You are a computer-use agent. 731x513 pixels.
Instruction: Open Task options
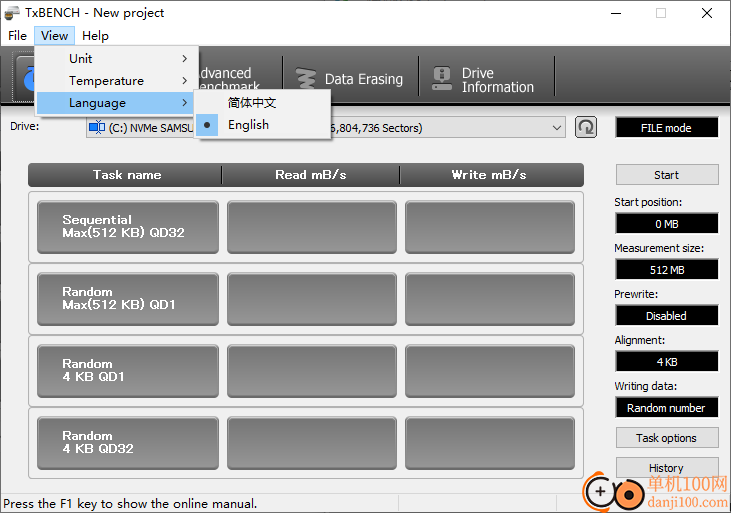tap(667, 438)
